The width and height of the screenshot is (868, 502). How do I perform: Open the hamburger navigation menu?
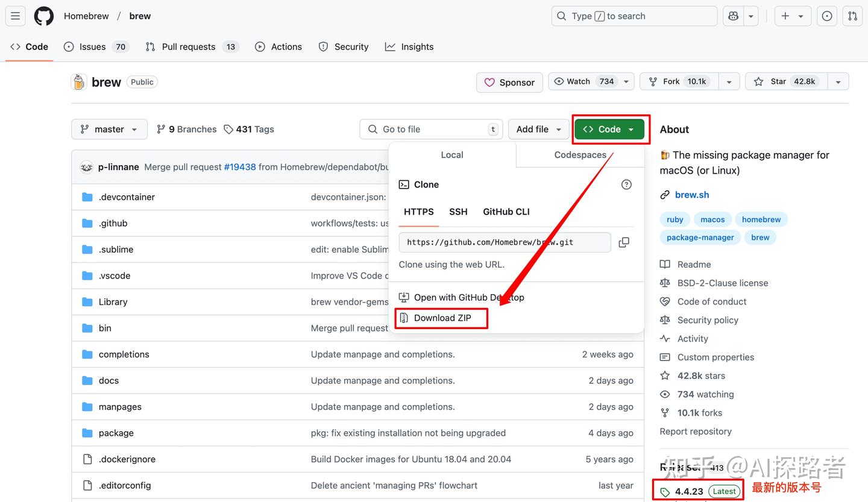[x=16, y=16]
